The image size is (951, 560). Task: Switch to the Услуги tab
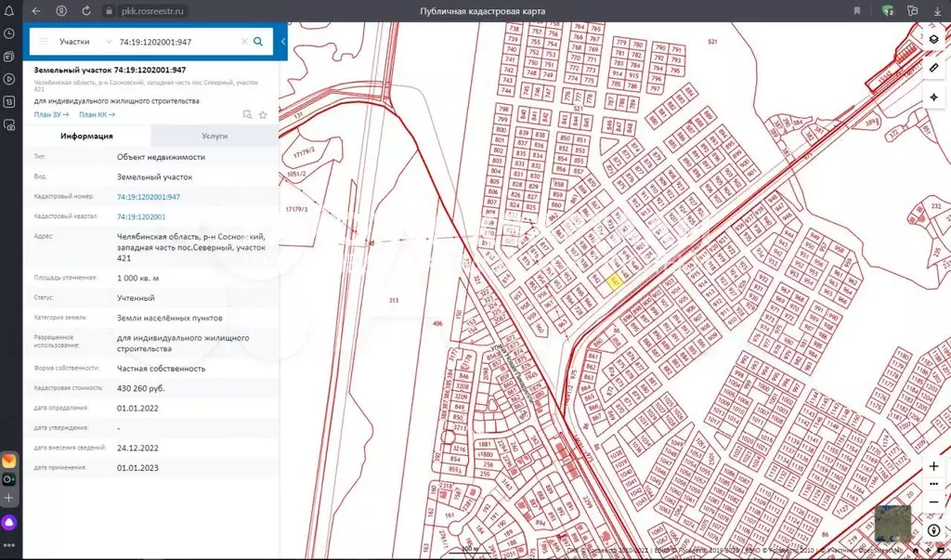[x=215, y=136]
